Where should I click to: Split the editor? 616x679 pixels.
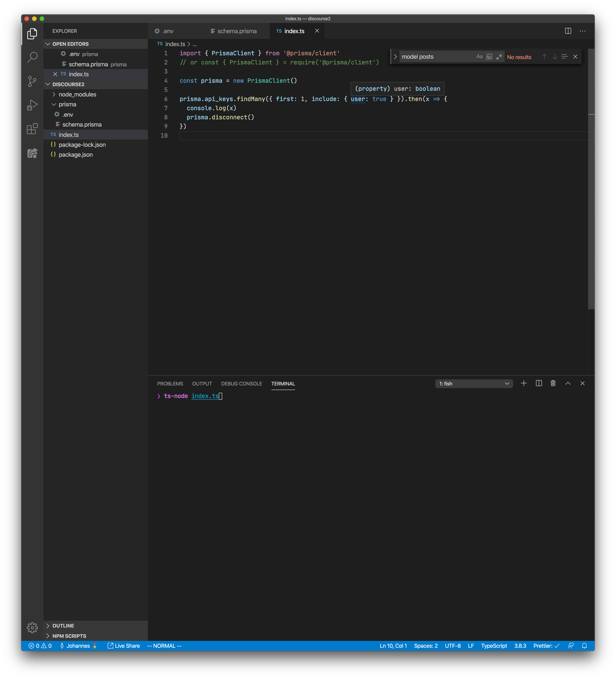(568, 31)
